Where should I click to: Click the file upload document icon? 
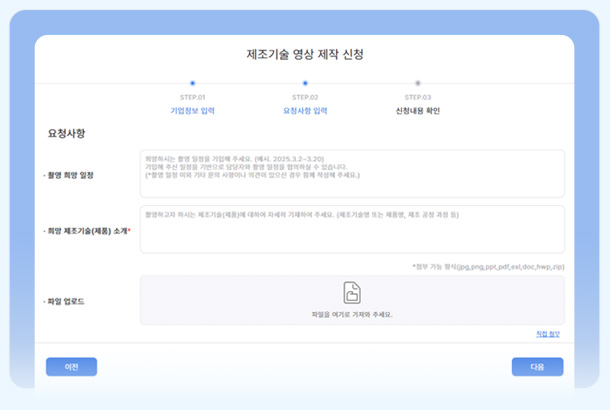click(352, 293)
